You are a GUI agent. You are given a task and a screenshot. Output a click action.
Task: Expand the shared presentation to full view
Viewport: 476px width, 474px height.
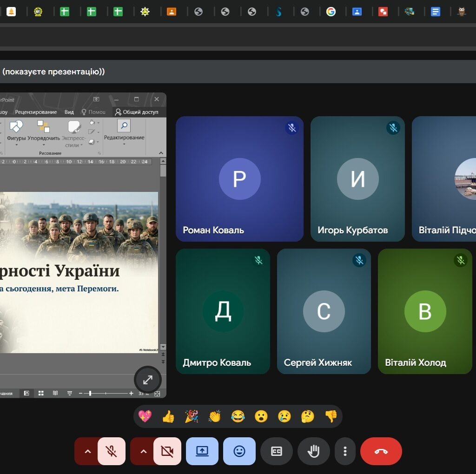[148, 380]
